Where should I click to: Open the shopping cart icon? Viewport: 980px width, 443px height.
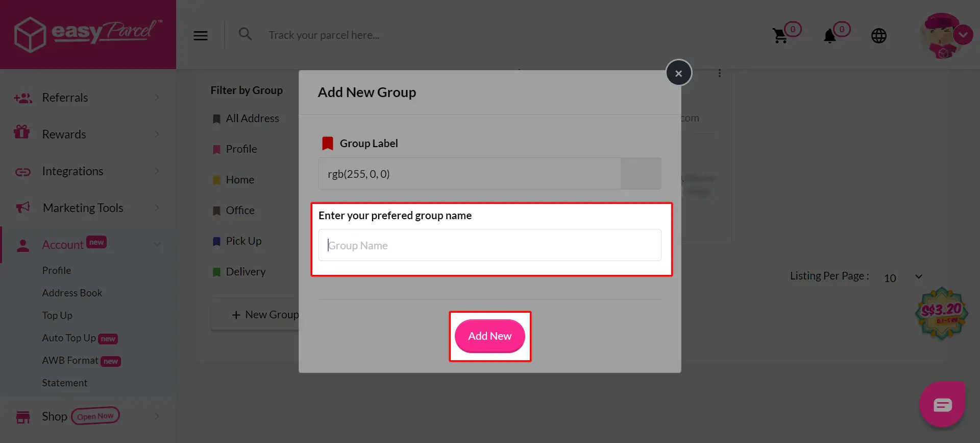pos(780,36)
